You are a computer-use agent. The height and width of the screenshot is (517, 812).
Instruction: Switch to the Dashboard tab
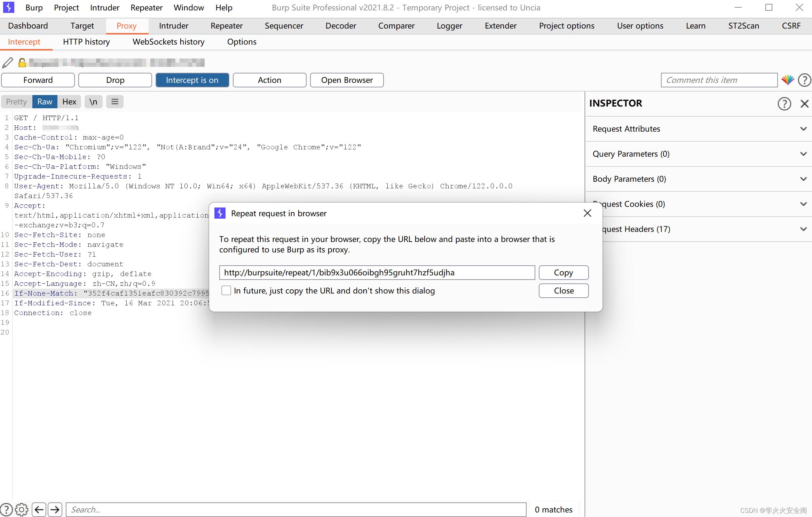(x=28, y=26)
